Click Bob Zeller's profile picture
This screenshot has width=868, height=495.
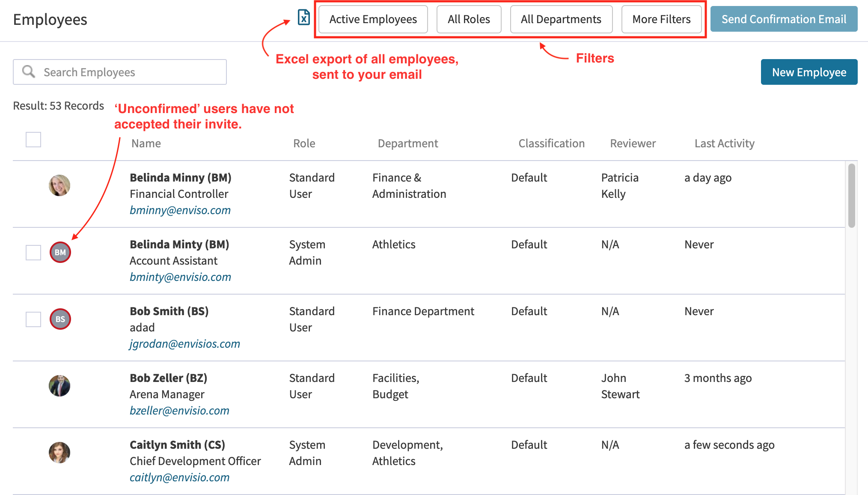tap(59, 385)
